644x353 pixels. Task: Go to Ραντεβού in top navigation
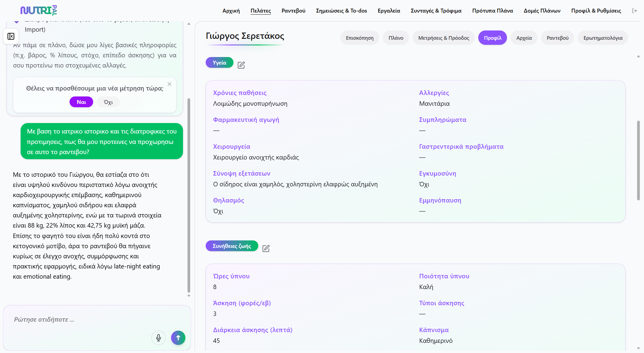point(293,11)
